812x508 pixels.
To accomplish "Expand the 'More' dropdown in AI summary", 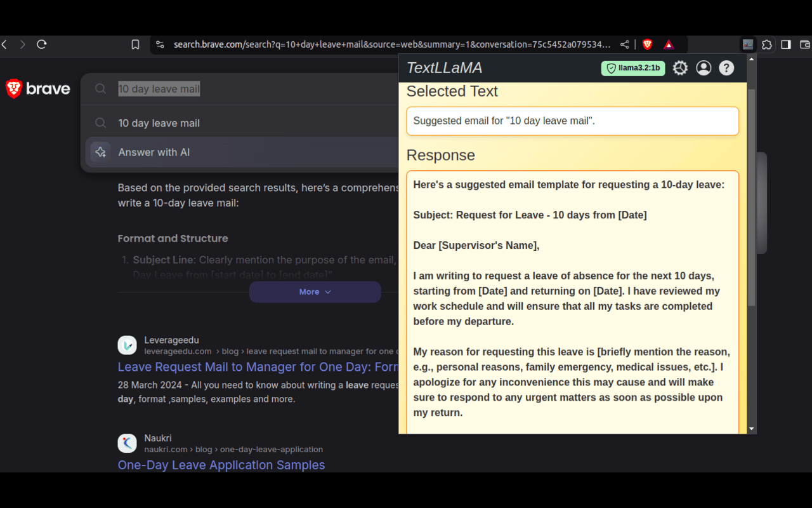I will 315,291.
